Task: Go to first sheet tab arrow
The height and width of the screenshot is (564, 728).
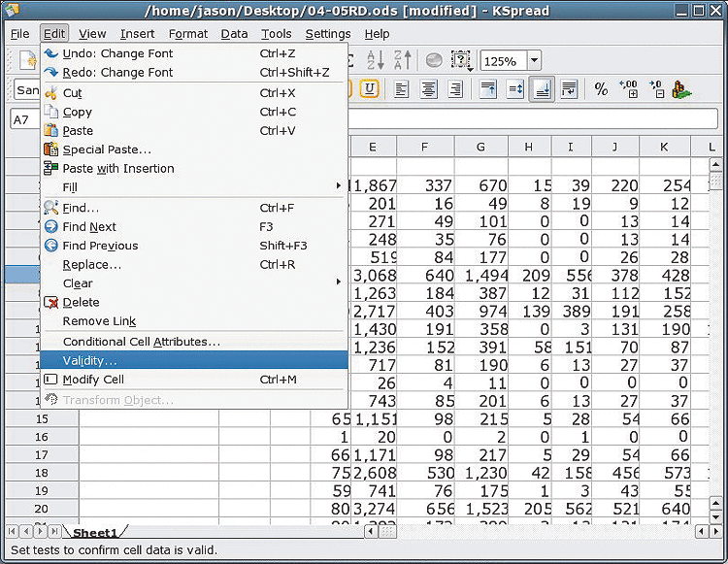Action: [x=13, y=531]
